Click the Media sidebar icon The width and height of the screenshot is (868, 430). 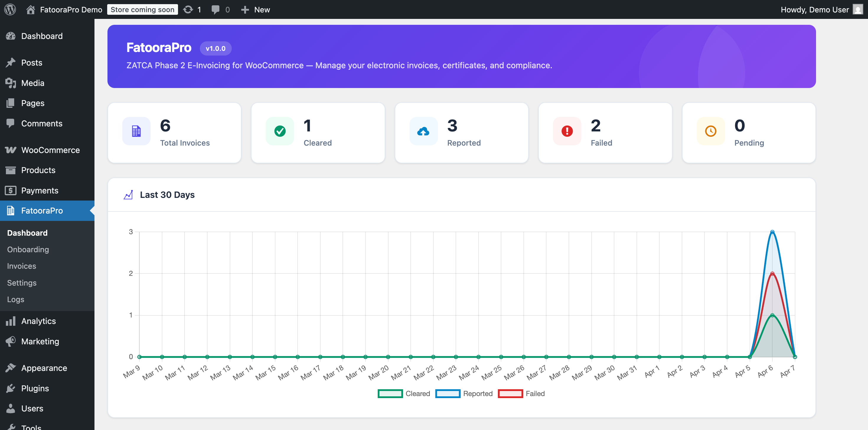10,83
